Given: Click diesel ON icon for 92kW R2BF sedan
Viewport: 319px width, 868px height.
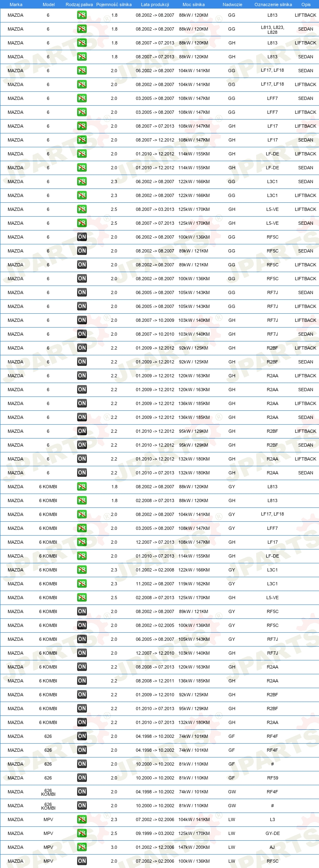Looking at the screenshot, I should (x=82, y=362).
